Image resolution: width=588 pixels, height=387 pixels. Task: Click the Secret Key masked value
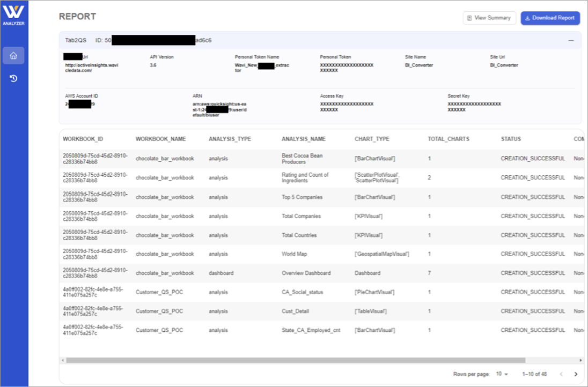pos(474,107)
